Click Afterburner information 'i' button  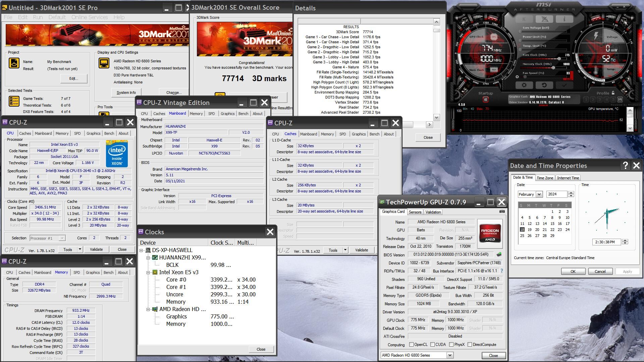point(564,19)
